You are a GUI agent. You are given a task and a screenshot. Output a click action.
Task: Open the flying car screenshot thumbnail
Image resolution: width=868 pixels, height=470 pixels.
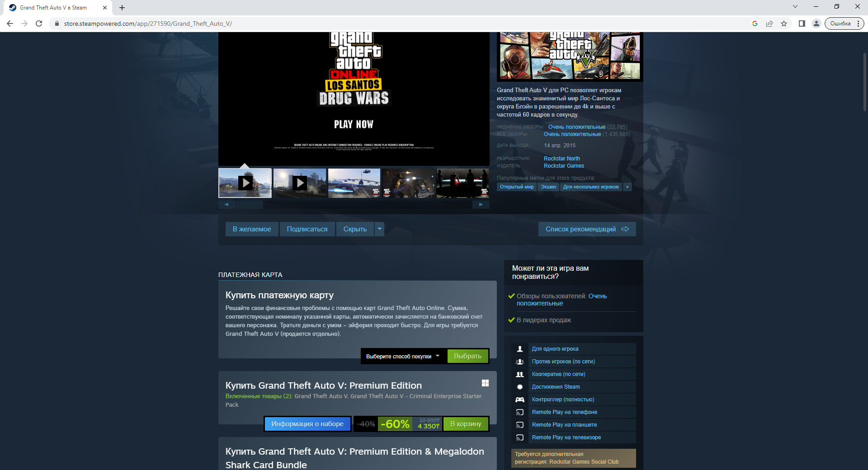click(354, 183)
